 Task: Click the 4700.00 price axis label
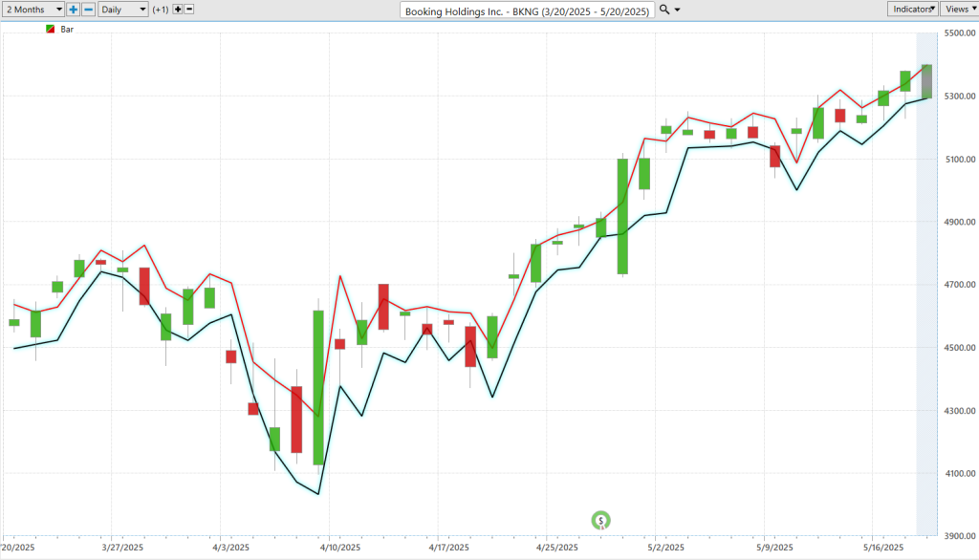960,285
